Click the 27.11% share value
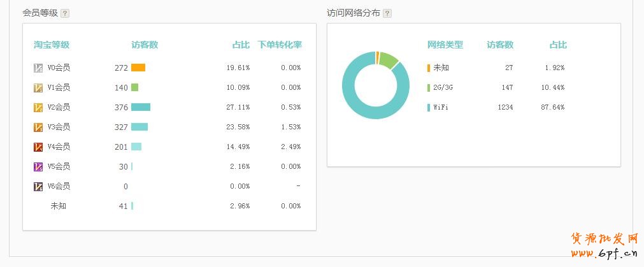The image size is (644, 267). 238,107
